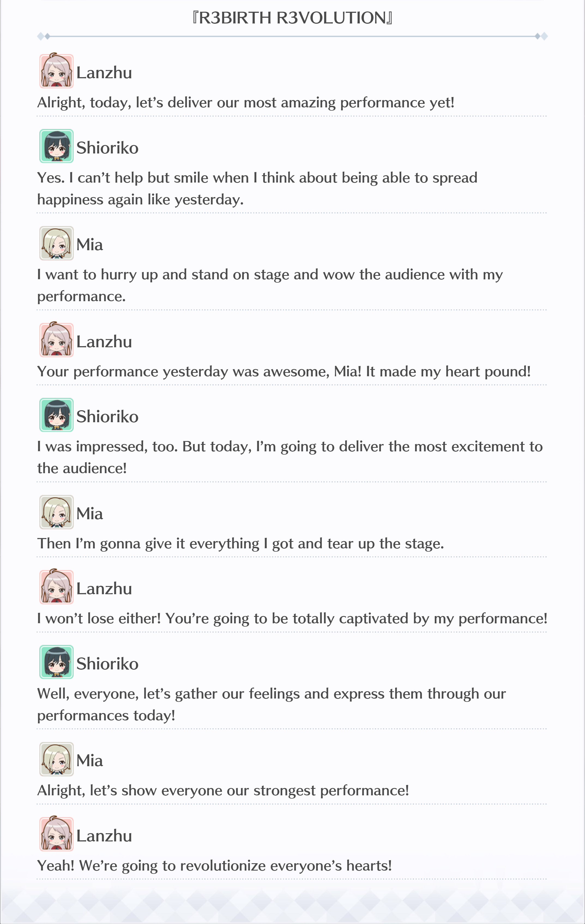
Task: Click Shioriko's avatar above 'I was impressed' line
Action: [56, 415]
